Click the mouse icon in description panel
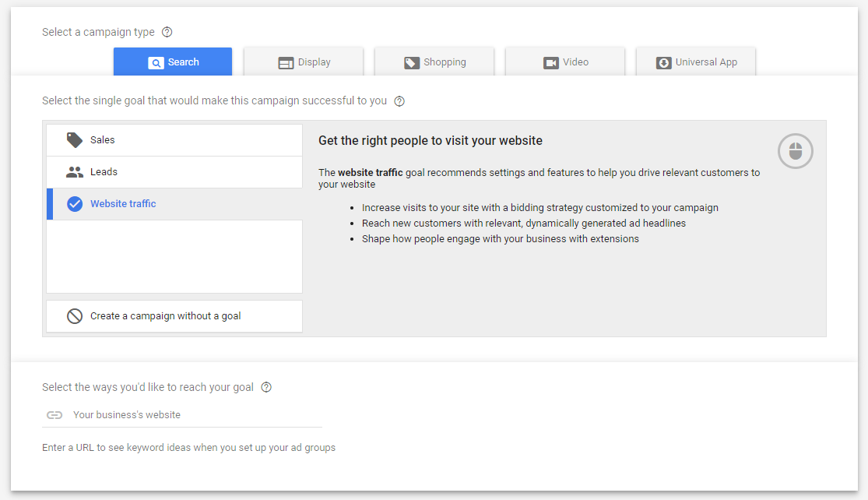Screen dimensions: 868x500 tap(795, 151)
